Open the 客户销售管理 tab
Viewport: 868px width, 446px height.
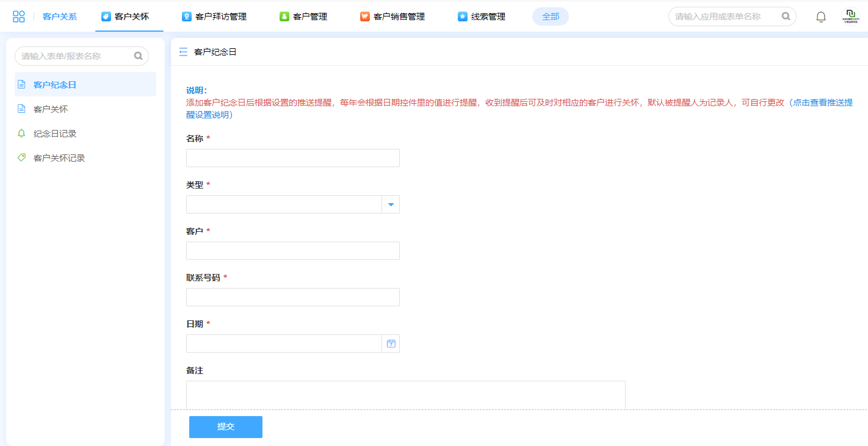pos(392,16)
